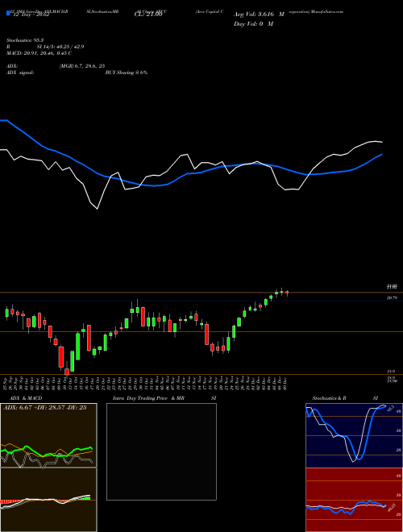Click the last candlestick on the price chart
This screenshot has height=532, width=403.
[287, 293]
